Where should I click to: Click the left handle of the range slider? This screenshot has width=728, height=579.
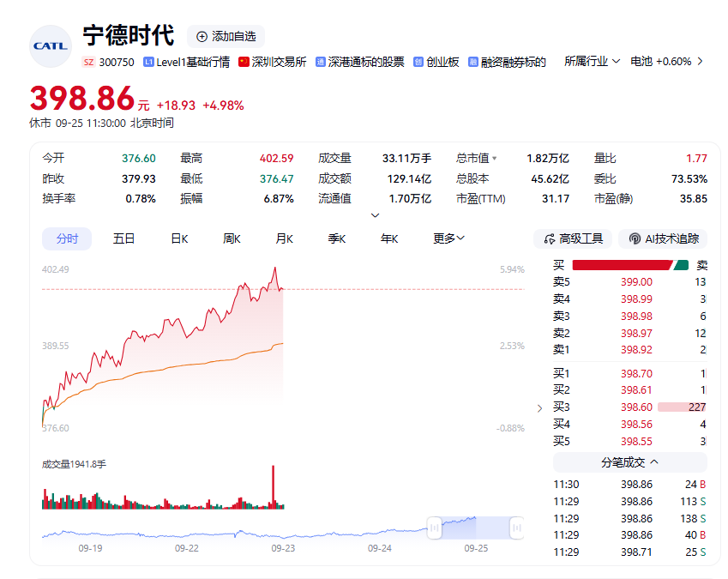click(x=434, y=528)
